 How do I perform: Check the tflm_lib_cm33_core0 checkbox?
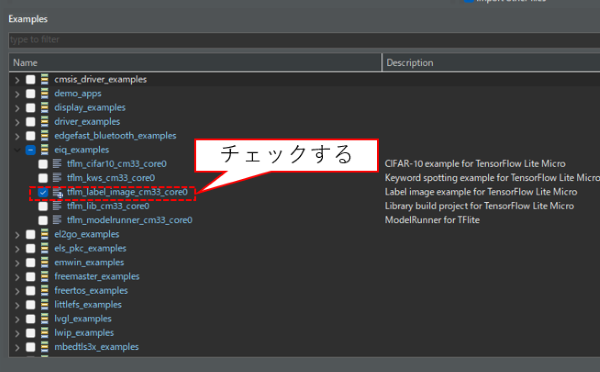[43, 206]
